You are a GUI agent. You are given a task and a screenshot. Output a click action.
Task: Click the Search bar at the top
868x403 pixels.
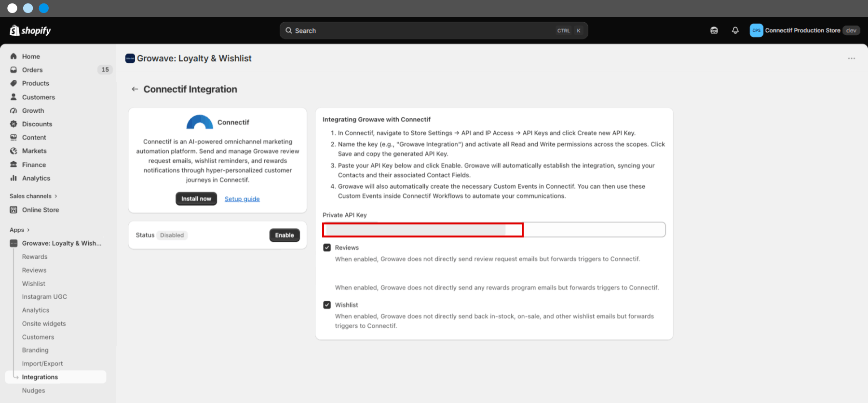pos(434,30)
